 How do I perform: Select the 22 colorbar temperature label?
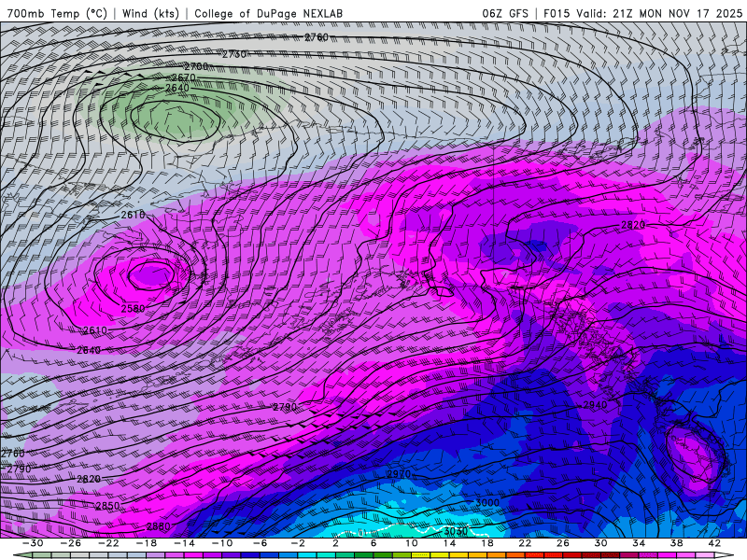[525, 543]
